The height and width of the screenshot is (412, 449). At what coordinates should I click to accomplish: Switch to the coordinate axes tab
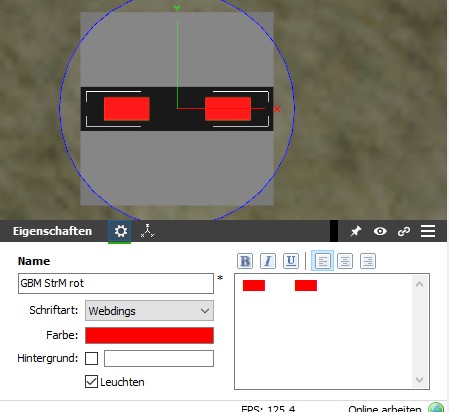click(147, 231)
